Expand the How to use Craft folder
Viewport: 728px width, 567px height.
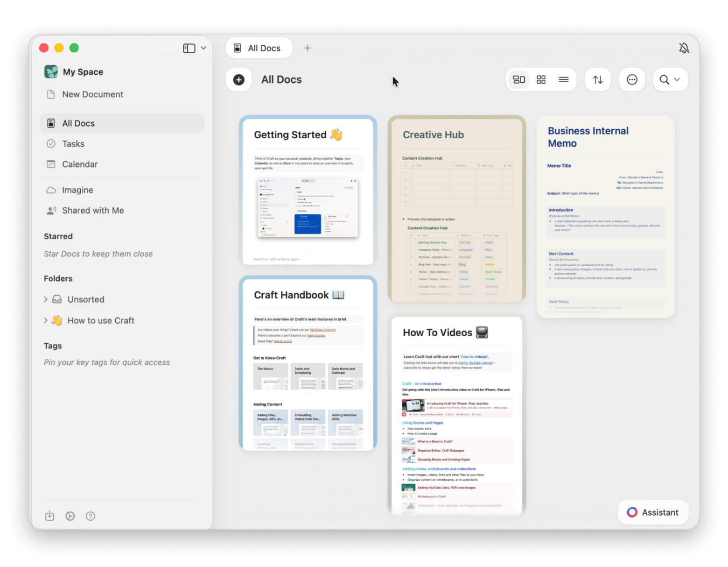[x=46, y=320]
